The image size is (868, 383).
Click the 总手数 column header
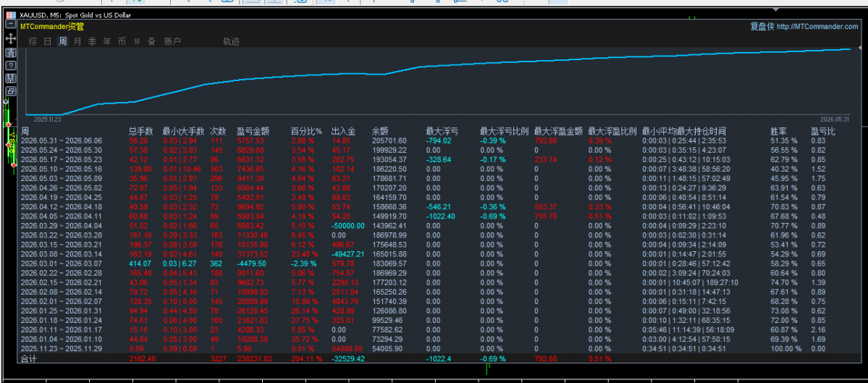click(x=140, y=131)
